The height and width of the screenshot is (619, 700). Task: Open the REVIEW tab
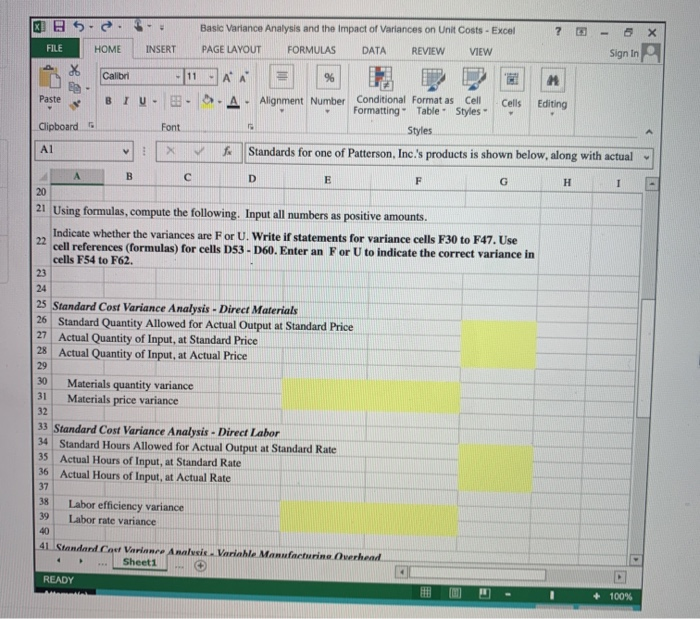click(x=428, y=51)
